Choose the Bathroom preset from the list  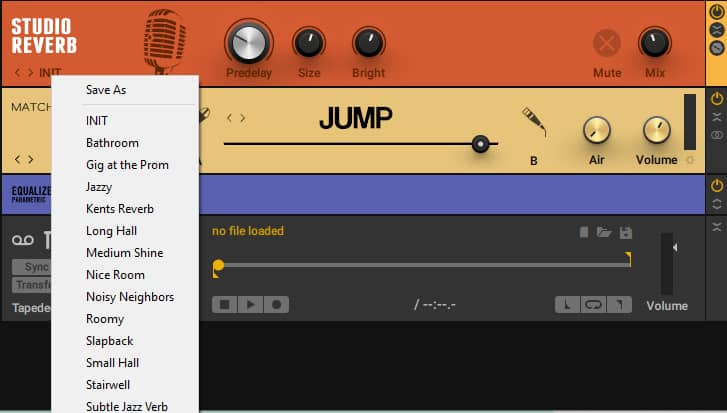click(112, 143)
